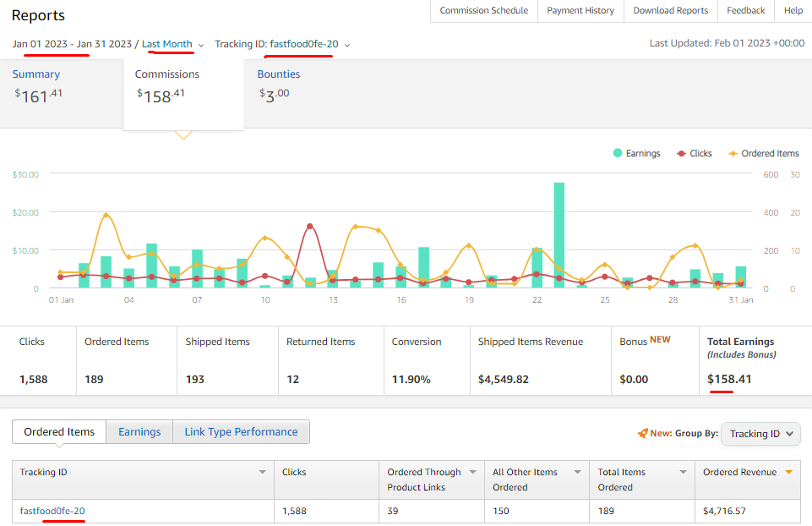The height and width of the screenshot is (526, 812).
Task: Toggle the Clicks series in chart legend
Action: coord(695,153)
